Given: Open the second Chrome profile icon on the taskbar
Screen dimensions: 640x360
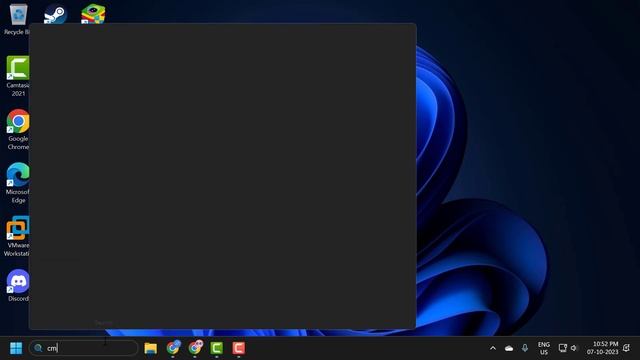Looking at the screenshot, I should [196, 348].
